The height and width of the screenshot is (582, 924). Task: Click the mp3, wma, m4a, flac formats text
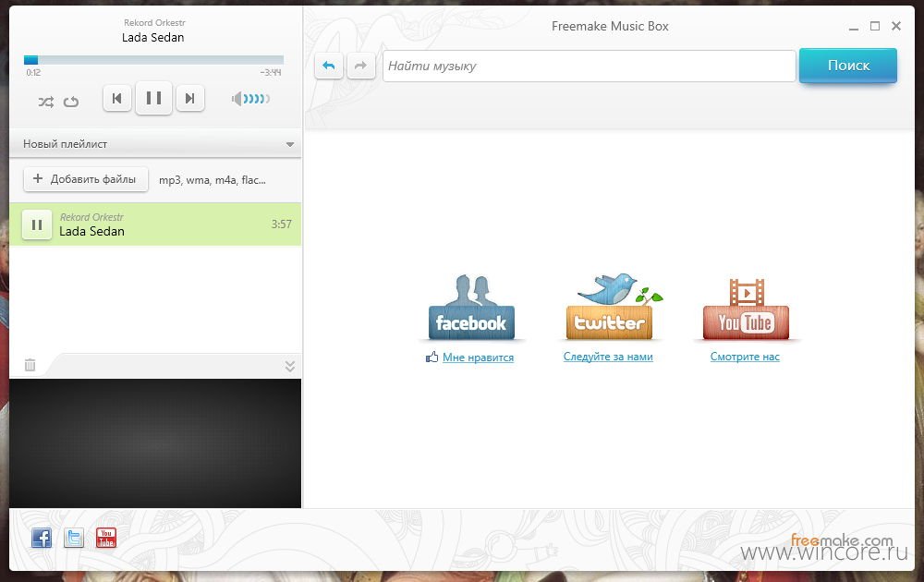tap(213, 180)
